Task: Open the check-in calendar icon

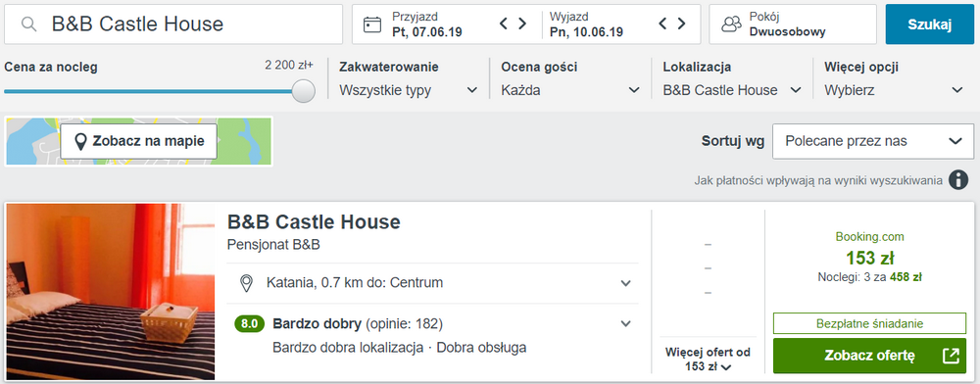Action: pyautogui.click(x=372, y=24)
